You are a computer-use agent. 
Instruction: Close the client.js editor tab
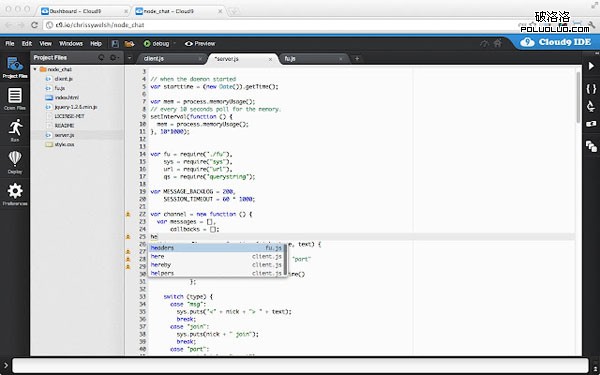200,59
